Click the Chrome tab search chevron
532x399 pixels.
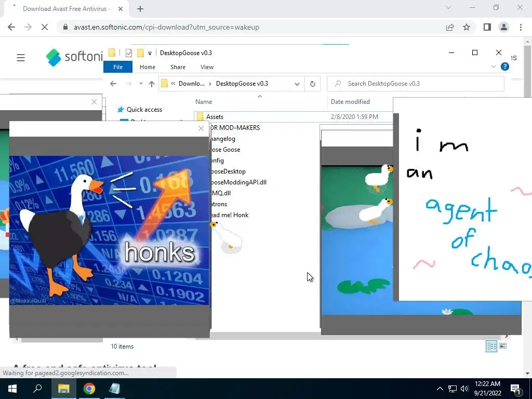pos(448,7)
